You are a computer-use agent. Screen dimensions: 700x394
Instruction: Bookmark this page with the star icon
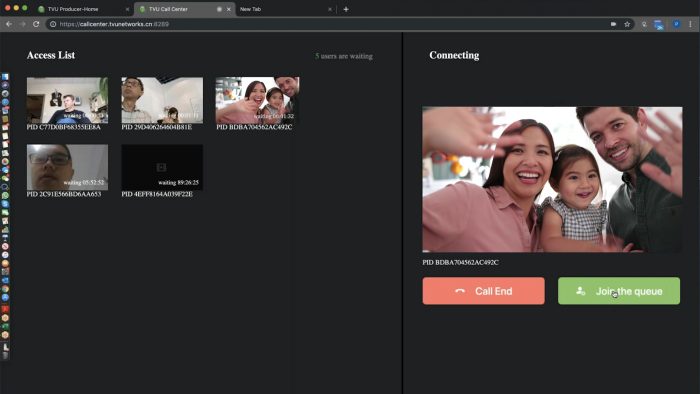[x=627, y=24]
